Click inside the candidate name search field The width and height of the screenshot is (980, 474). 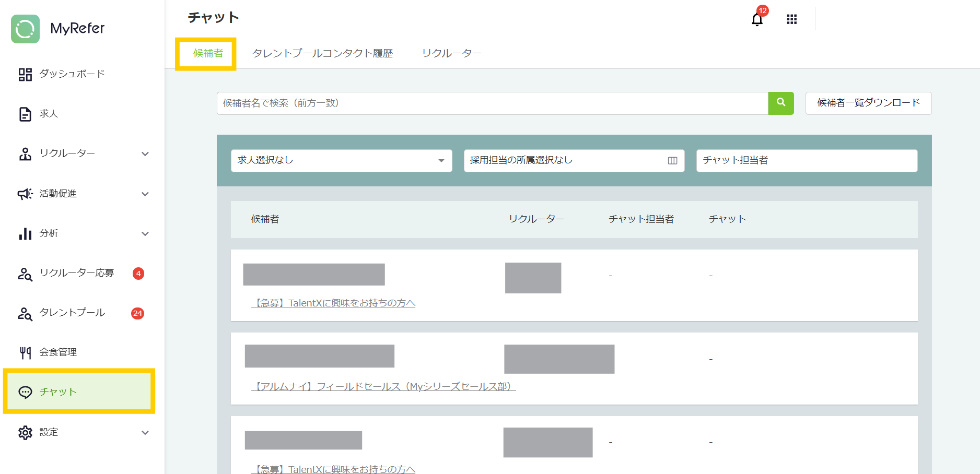491,103
